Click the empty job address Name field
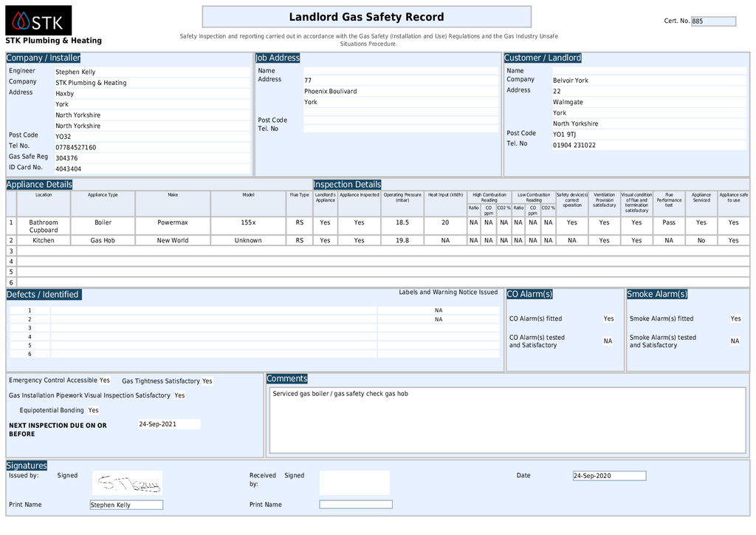The height and width of the screenshot is (535, 756). pyautogui.click(x=401, y=70)
